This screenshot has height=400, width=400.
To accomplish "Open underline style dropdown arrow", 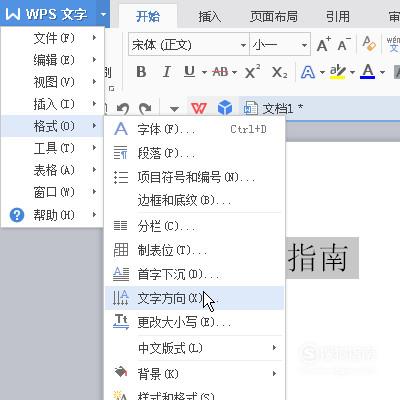I will (204, 72).
